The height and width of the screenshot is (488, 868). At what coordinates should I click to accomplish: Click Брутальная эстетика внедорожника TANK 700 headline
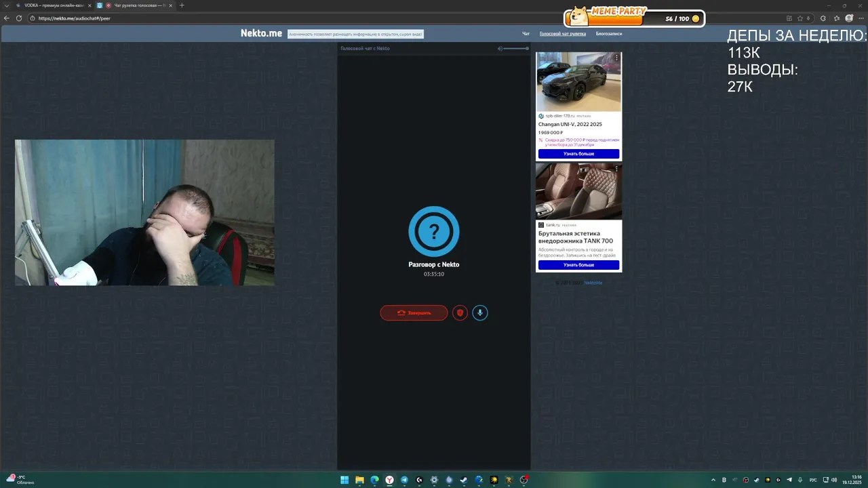[x=576, y=237]
